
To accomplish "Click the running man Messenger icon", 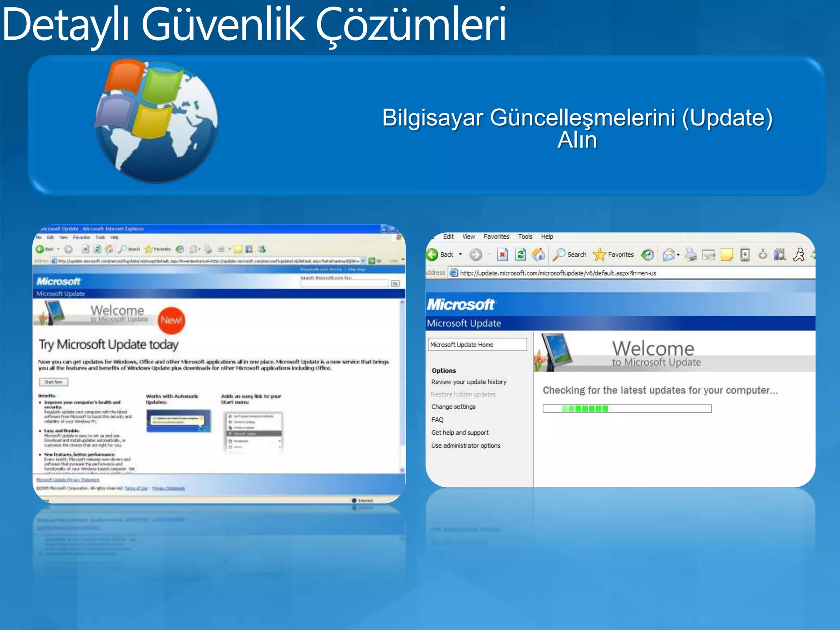I will tap(799, 255).
